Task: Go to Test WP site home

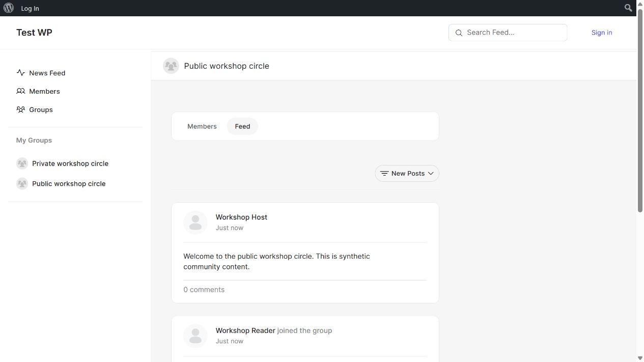Action: (34, 33)
